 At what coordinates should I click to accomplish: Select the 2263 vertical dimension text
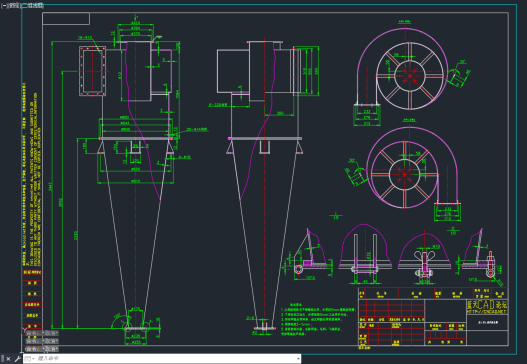click(x=75, y=236)
